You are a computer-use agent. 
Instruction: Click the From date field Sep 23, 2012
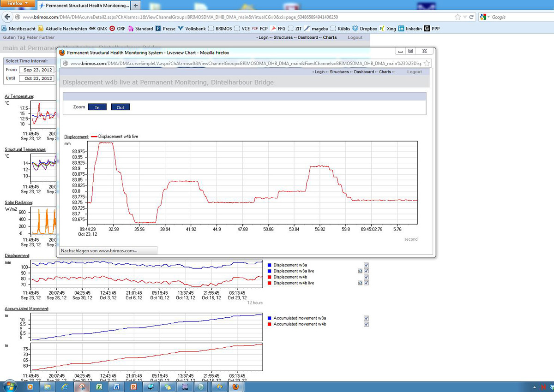[x=37, y=70]
